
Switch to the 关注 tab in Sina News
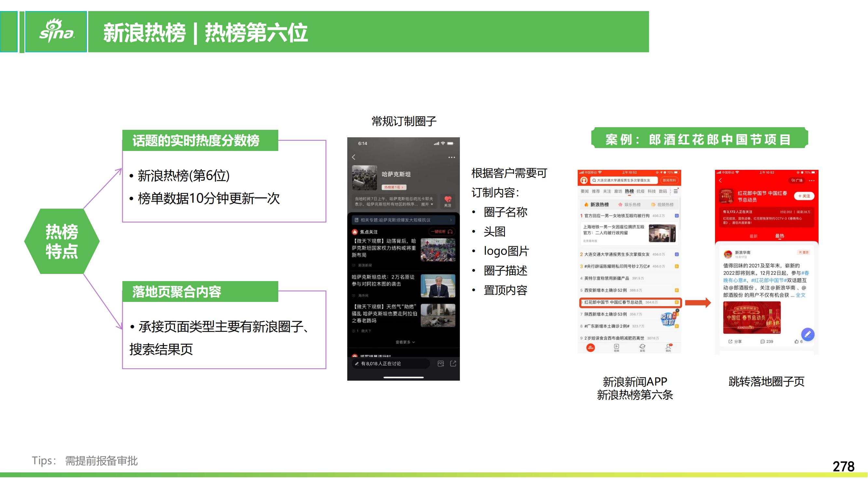(x=607, y=191)
